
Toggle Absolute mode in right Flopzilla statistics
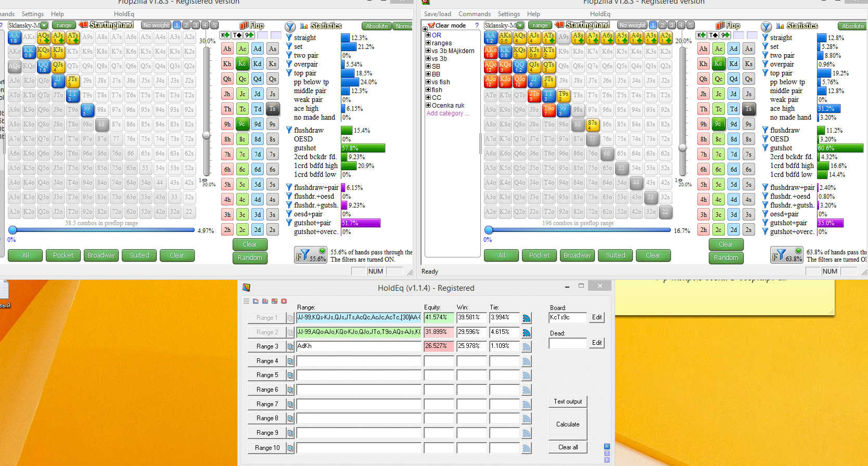(852, 26)
